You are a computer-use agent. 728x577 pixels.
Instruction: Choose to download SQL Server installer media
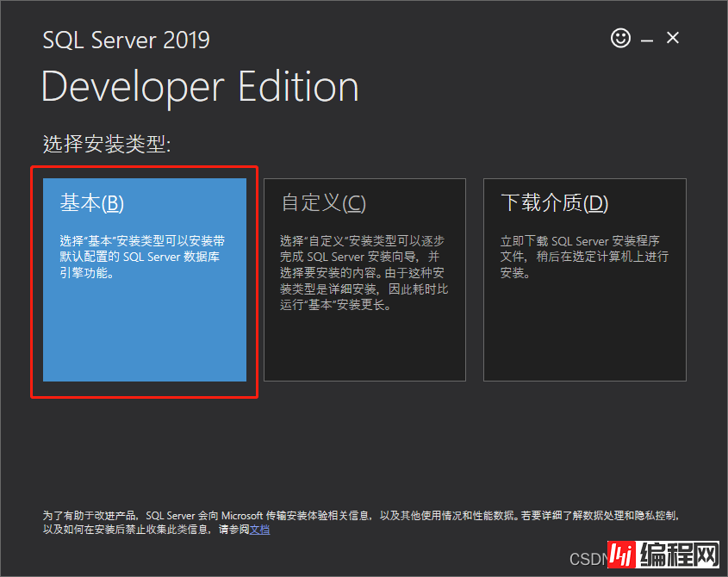pyautogui.click(x=585, y=276)
